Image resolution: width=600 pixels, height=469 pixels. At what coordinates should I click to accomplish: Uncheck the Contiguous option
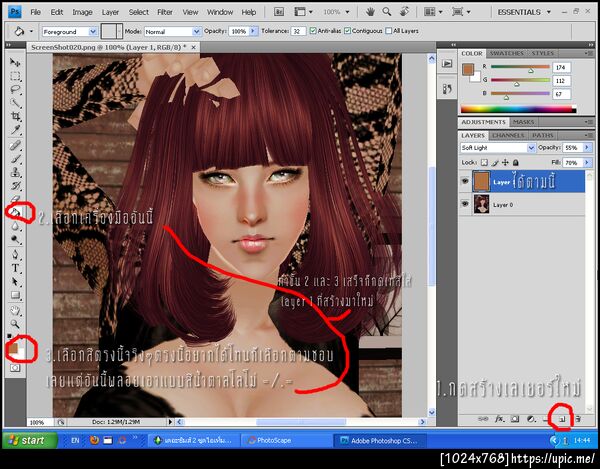coord(347,31)
